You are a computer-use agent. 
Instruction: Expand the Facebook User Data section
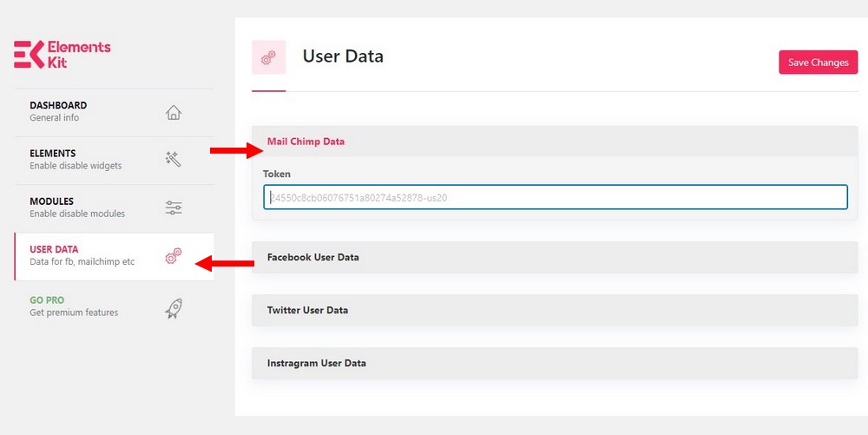pyautogui.click(x=555, y=257)
